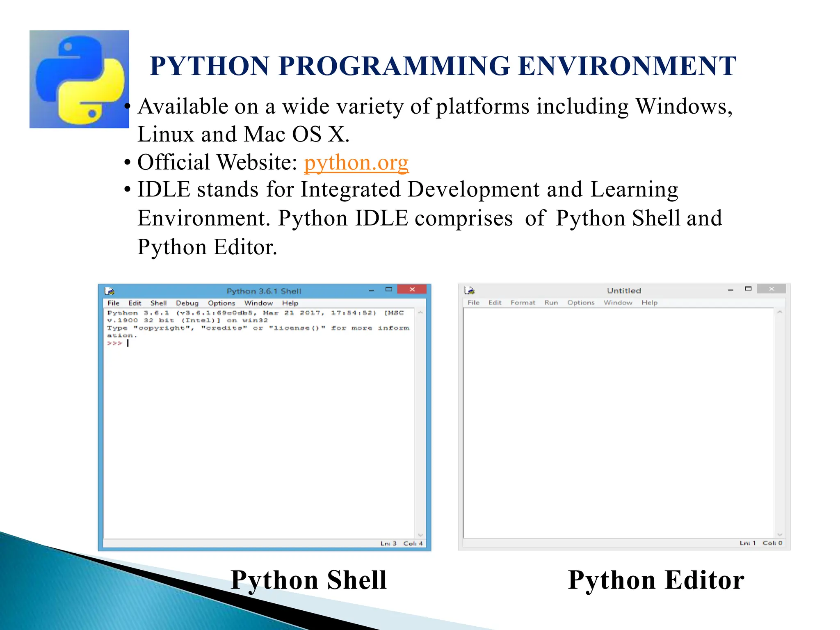Viewport: 840px width, 630px height.
Task: Maximize the Untitled editor window
Action: [748, 289]
